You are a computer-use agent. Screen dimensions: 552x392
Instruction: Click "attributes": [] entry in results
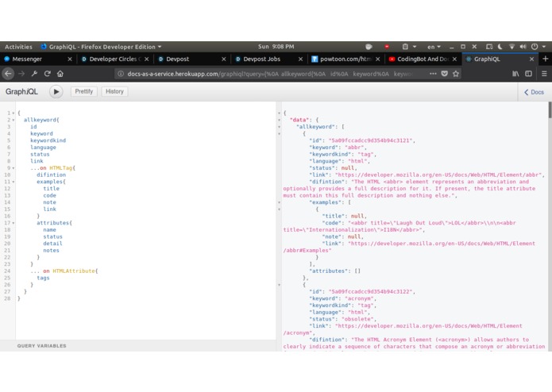pos(334,271)
